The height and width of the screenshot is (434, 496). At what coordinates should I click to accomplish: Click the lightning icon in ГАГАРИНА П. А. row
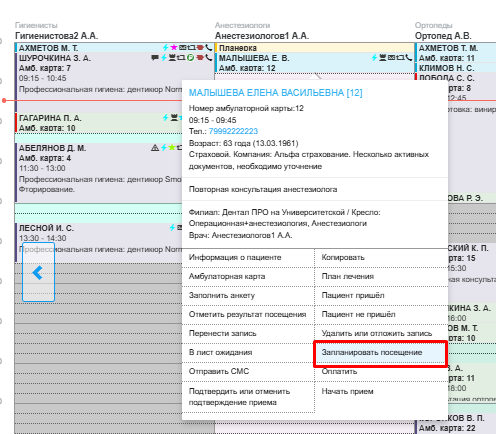click(x=166, y=117)
